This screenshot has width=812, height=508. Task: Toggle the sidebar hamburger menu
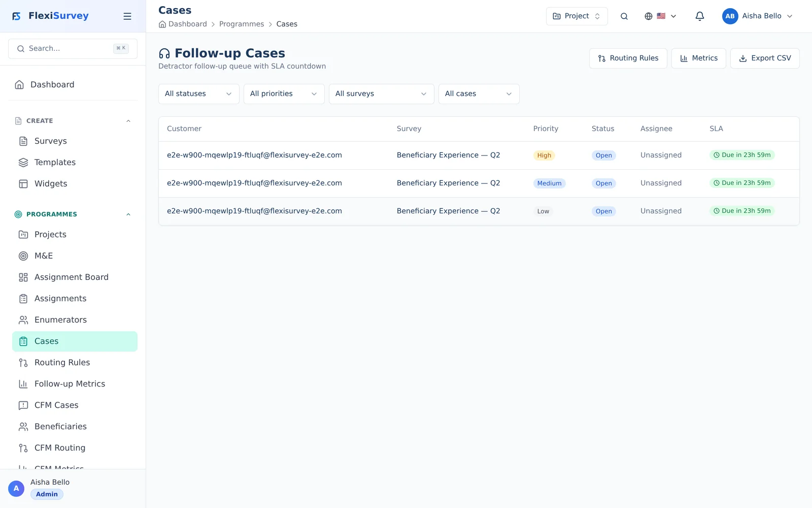pos(127,16)
